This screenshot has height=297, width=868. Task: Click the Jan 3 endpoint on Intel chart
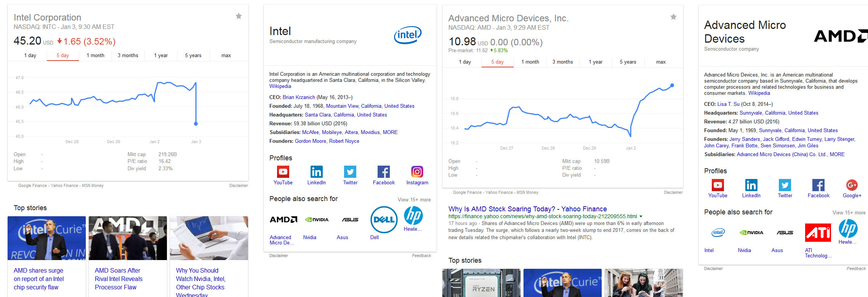(196, 124)
